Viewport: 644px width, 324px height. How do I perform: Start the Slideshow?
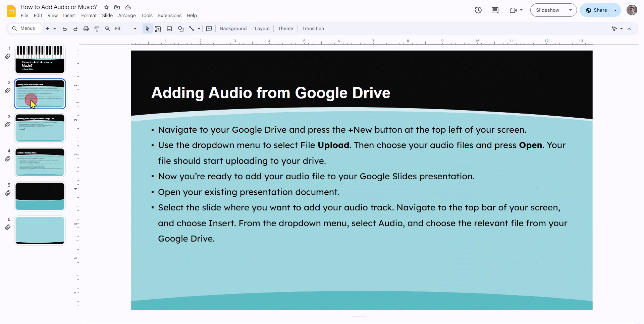547,10
